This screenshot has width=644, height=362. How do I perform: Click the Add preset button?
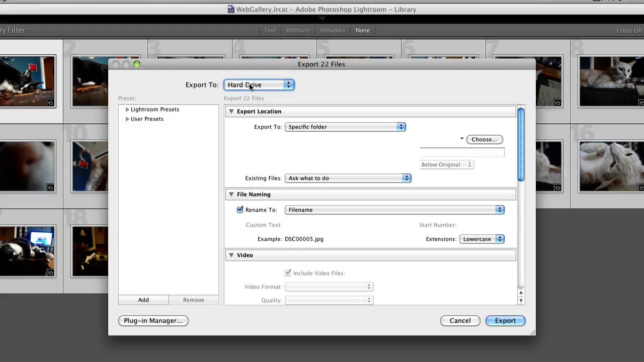(x=143, y=300)
